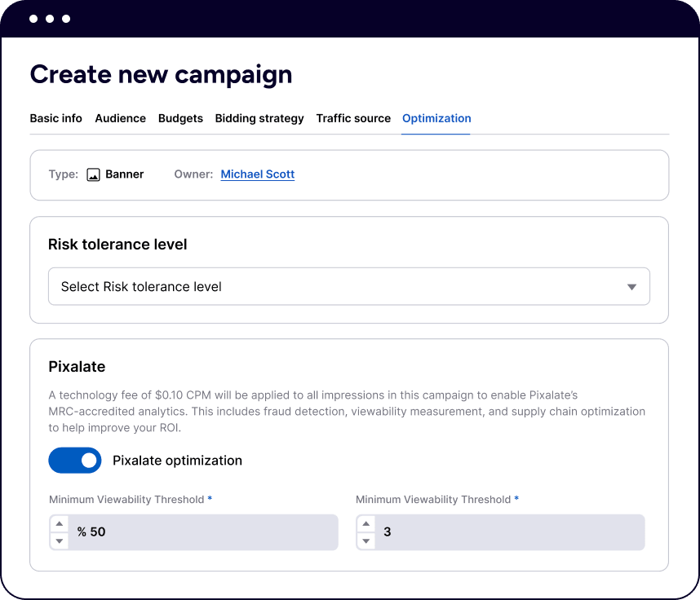Open the Risk tolerance level dropdown
Screen dimensions: 700x600
click(348, 287)
